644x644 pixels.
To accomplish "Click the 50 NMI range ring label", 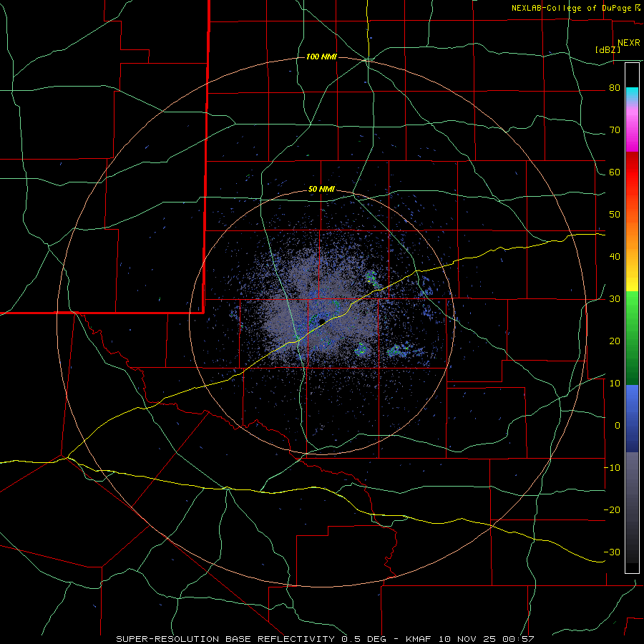I will click(x=321, y=190).
